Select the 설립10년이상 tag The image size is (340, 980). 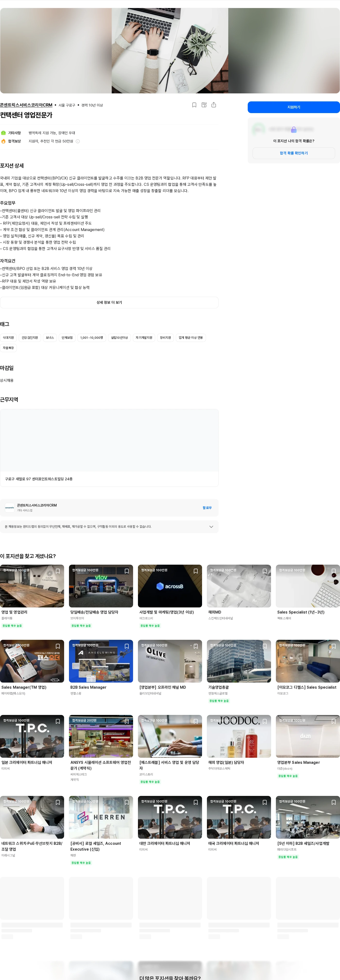119,338
